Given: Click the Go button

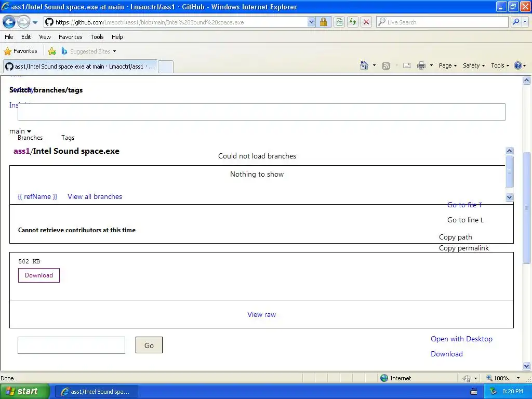Looking at the screenshot, I should (x=149, y=345).
